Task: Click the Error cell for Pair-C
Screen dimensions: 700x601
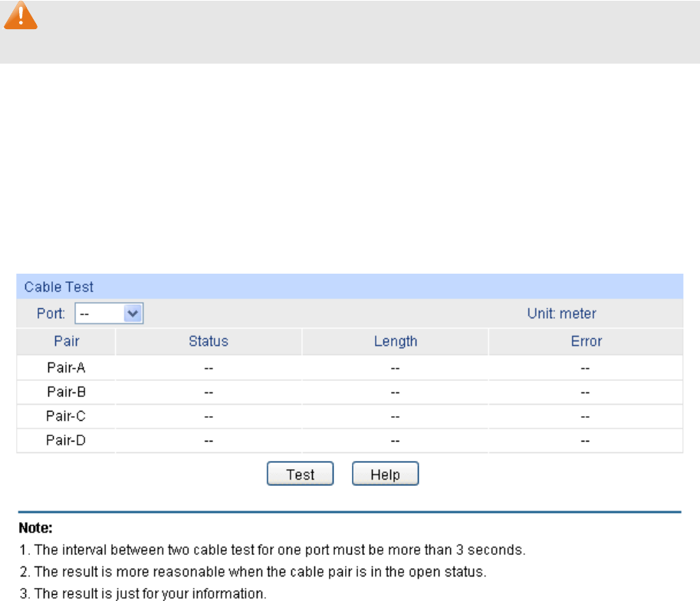Action: (585, 416)
